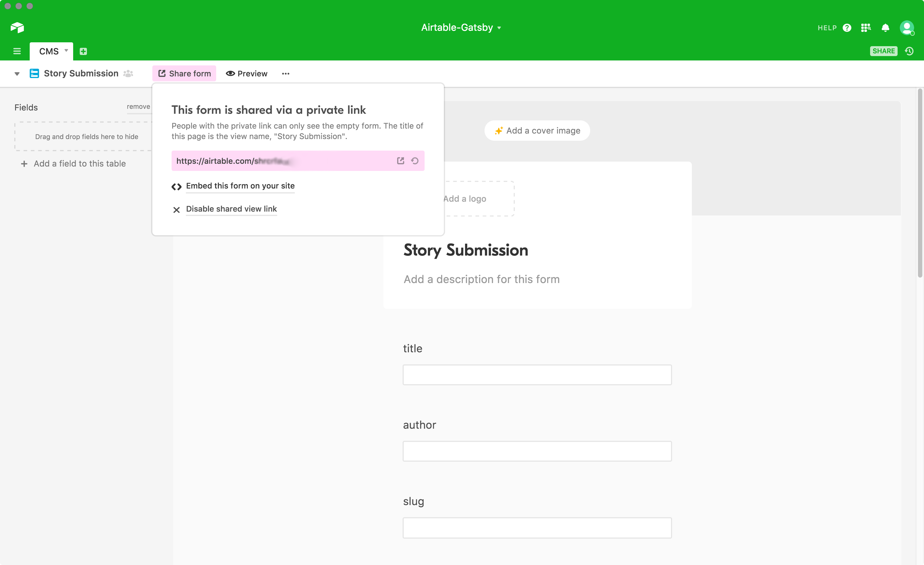Click the title field label
Image resolution: width=924 pixels, height=565 pixels.
click(413, 349)
